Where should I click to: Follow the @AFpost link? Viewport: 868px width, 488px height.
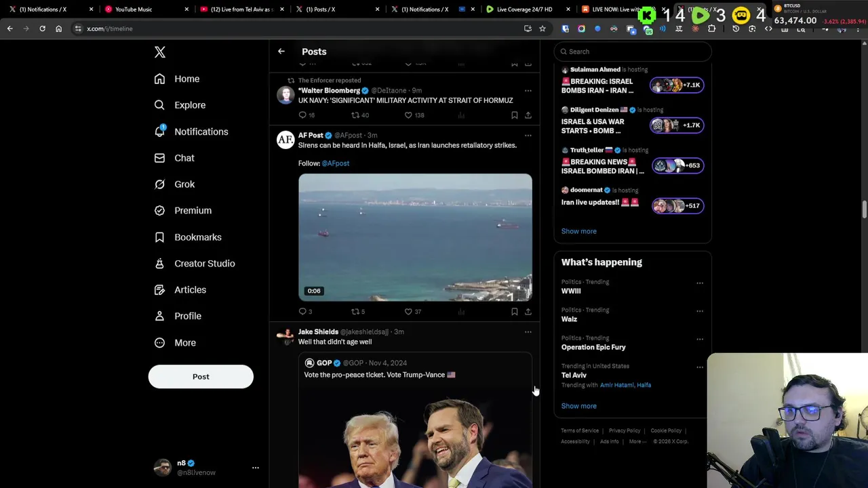click(336, 163)
